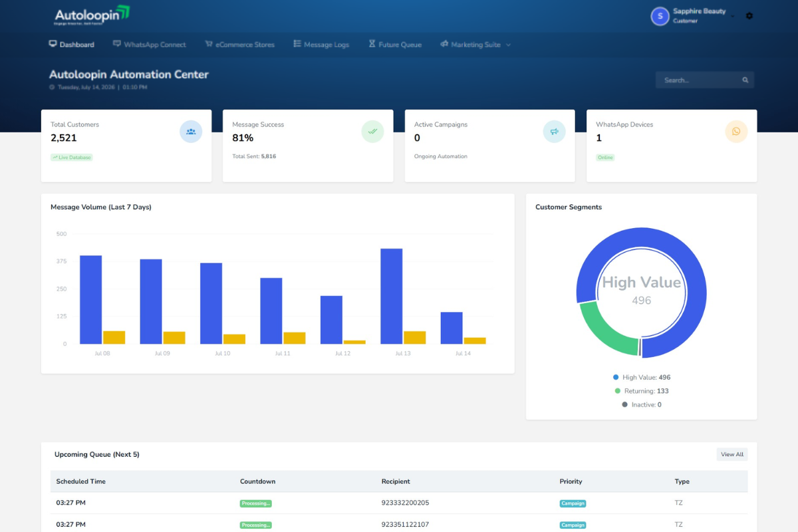Screen dimensions: 798x532
Task: Go to the Message Logs tab
Action: click(321, 45)
